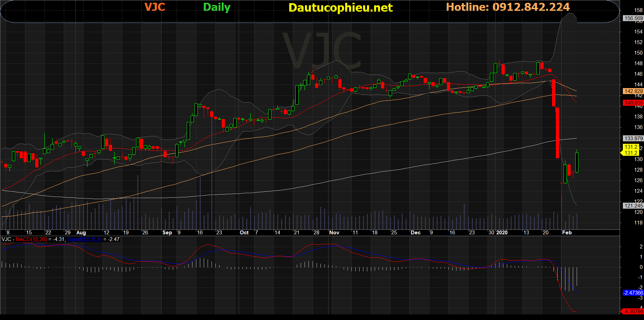Select the 133.979 moving average price tag

(633, 139)
